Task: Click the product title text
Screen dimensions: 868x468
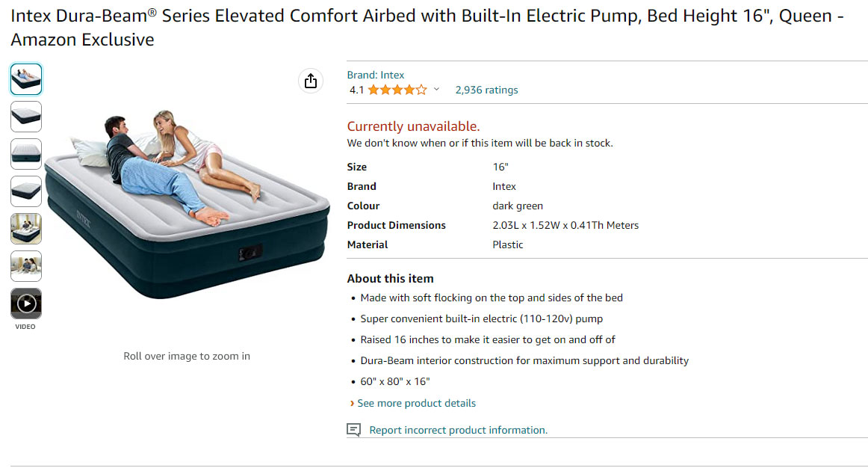Action: click(x=427, y=27)
